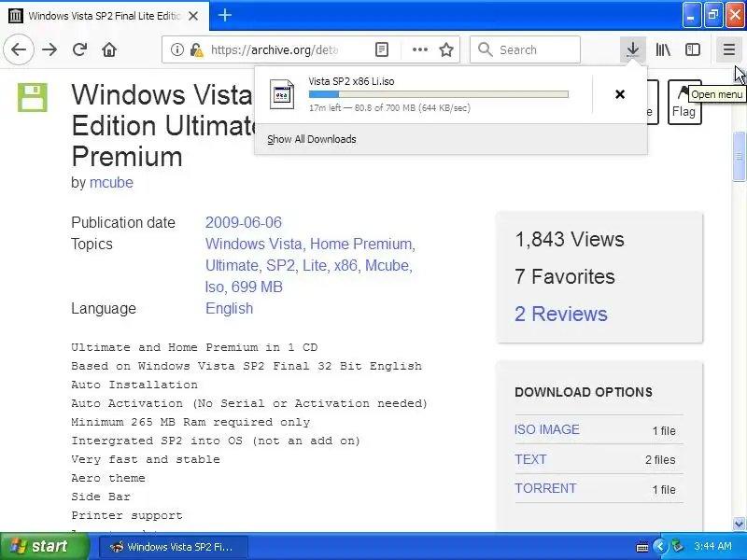Download the ISO IMAGE option
Image resolution: width=747 pixels, height=560 pixels.
547,429
